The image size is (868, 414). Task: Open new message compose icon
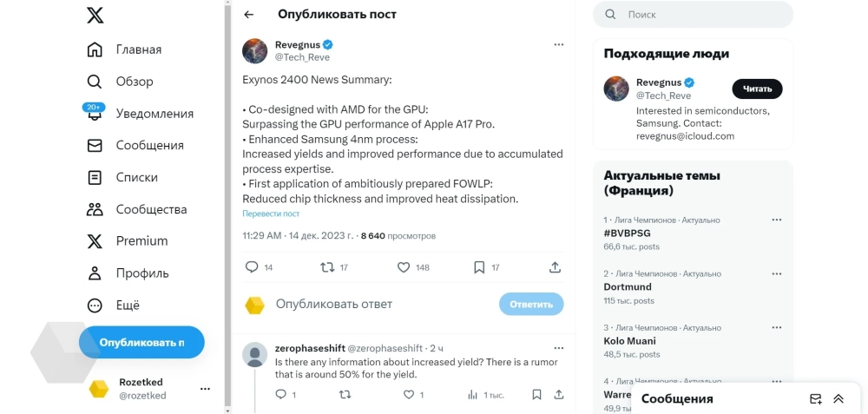(x=815, y=399)
